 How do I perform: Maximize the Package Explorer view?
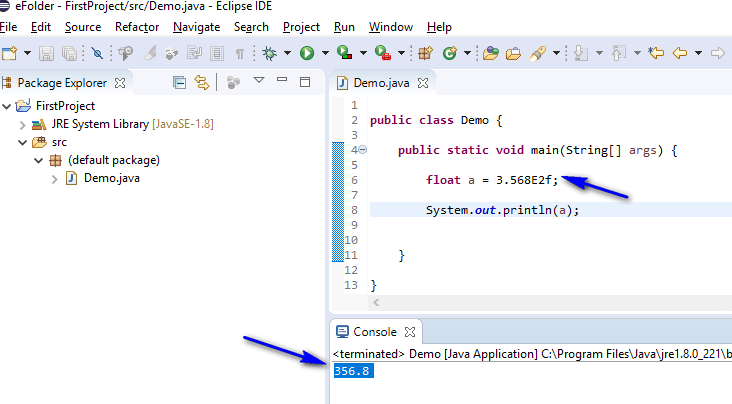coord(305,82)
